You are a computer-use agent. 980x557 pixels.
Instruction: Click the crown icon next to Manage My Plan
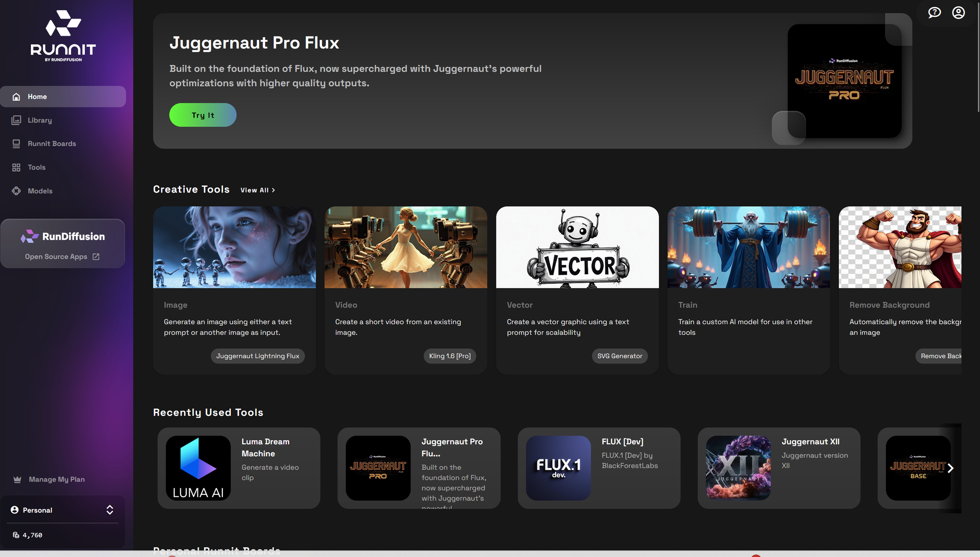[17, 479]
